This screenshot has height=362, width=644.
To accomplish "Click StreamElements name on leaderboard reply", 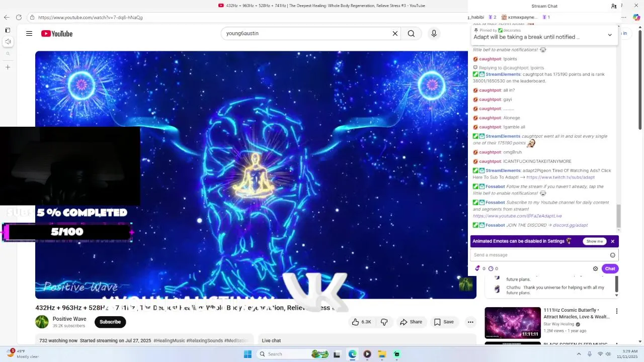I will (503, 74).
